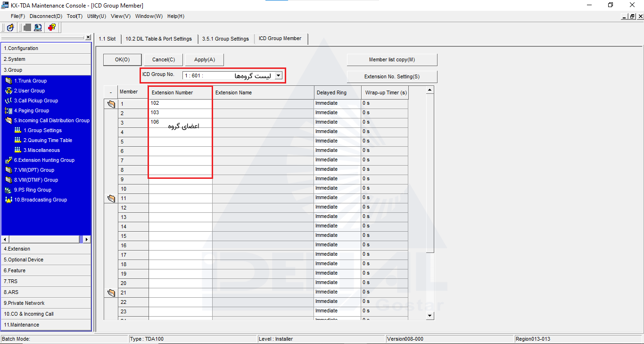Viewport: 644px width, 344px height.
Task: Open the View(V) menu
Action: [121, 16]
